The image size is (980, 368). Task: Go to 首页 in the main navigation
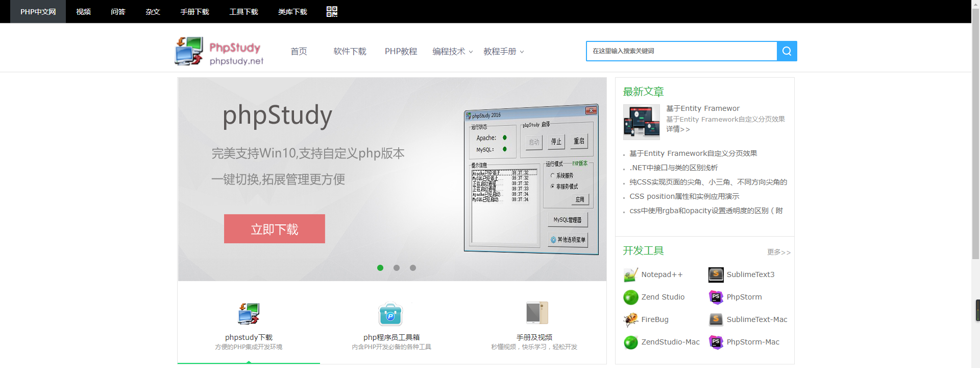click(x=299, y=52)
